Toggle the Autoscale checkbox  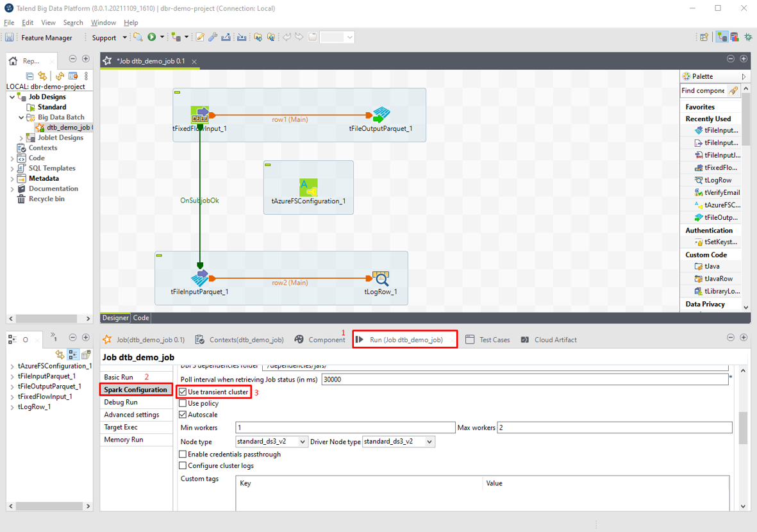point(183,415)
